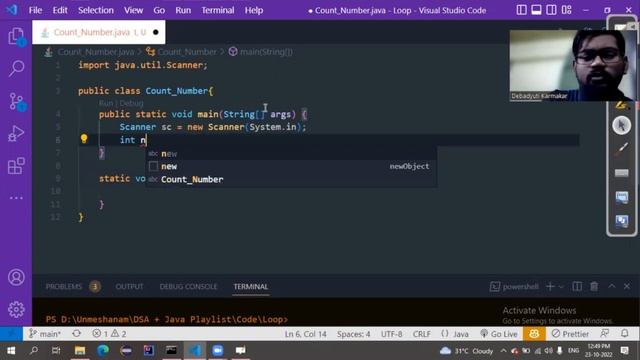
Task: Open the feedback icon in status bar
Action: [x=605, y=334]
